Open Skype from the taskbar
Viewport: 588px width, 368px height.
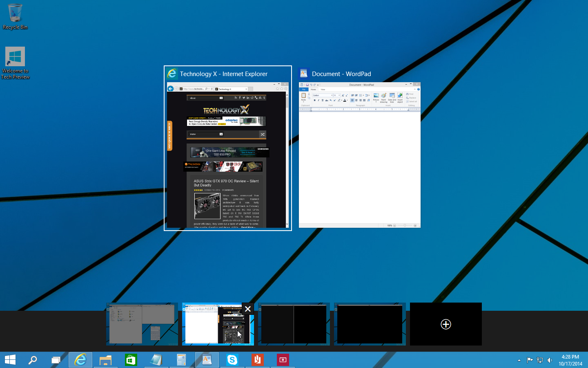pyautogui.click(x=232, y=360)
